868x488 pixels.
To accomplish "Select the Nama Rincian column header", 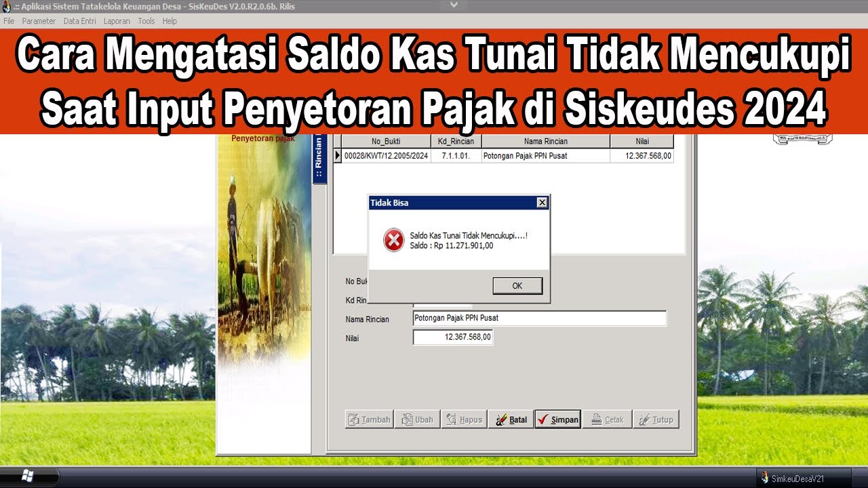I will [546, 142].
